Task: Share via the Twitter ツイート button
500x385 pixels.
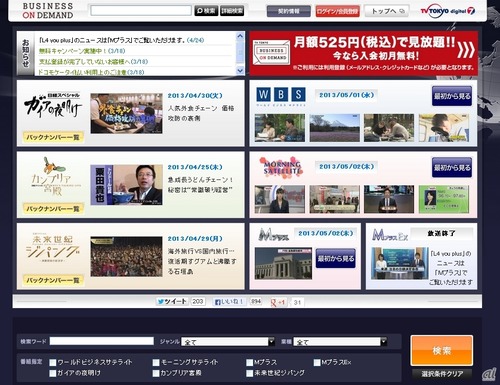Action: click(x=172, y=302)
